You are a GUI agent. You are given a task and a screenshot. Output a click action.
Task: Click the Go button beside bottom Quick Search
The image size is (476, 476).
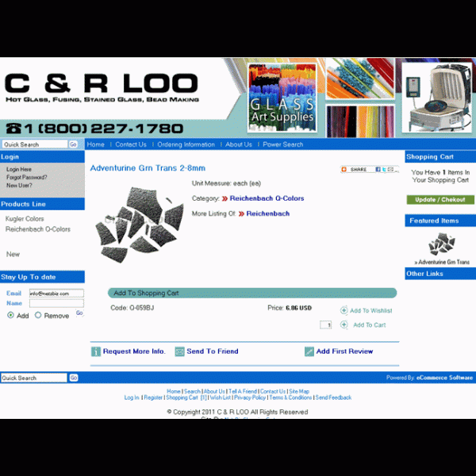coord(74,378)
